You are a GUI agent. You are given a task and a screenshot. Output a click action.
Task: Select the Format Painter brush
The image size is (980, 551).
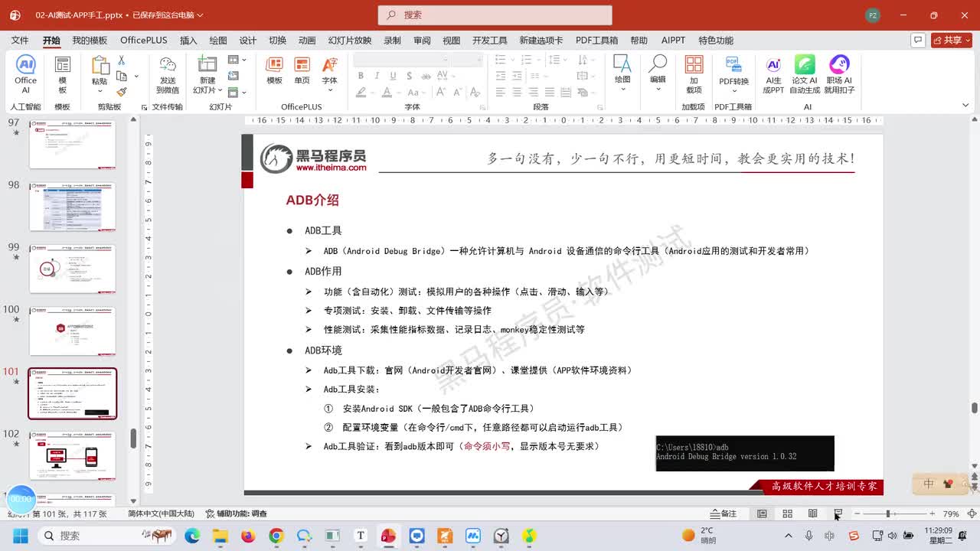121,91
